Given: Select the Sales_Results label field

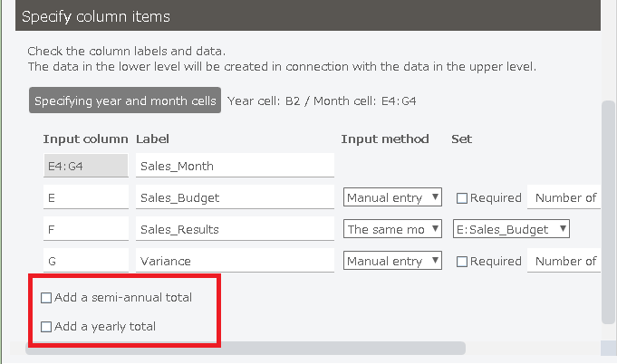Looking at the screenshot, I should 235,230.
